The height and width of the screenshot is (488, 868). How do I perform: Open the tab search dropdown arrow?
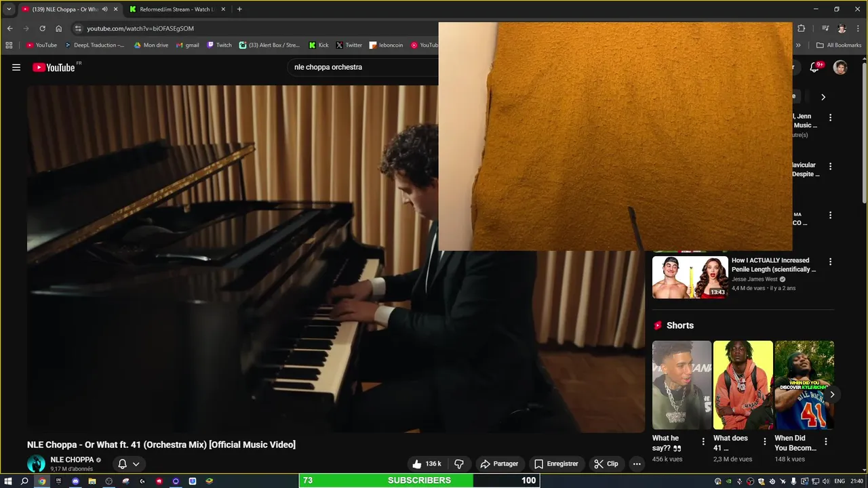pyautogui.click(x=9, y=9)
